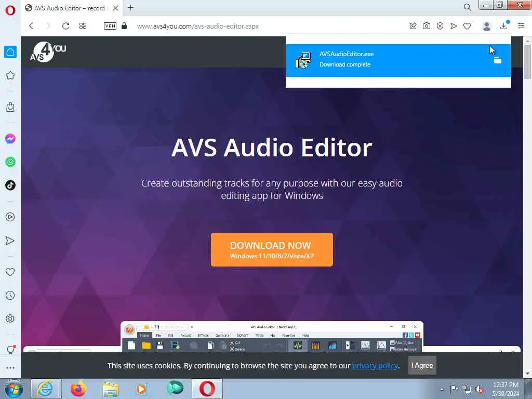This screenshot has width=532, height=399.
Task: Open Windows Media Player in taskbar
Action: (x=142, y=389)
